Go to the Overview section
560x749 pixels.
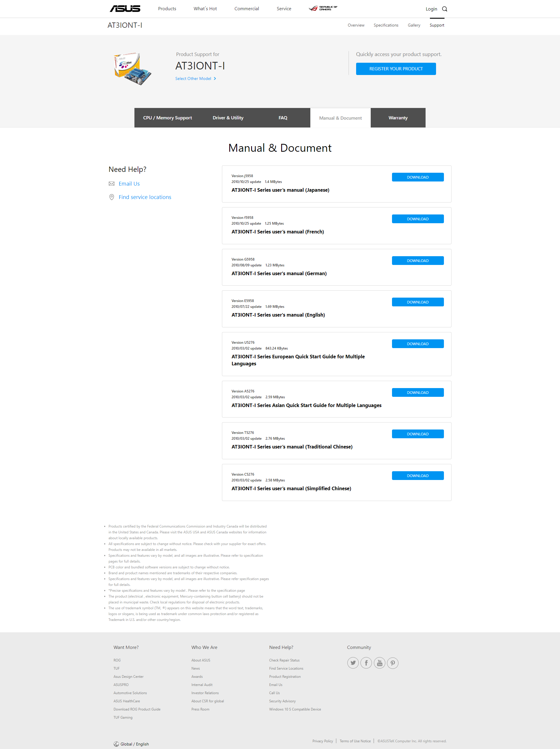pos(356,25)
